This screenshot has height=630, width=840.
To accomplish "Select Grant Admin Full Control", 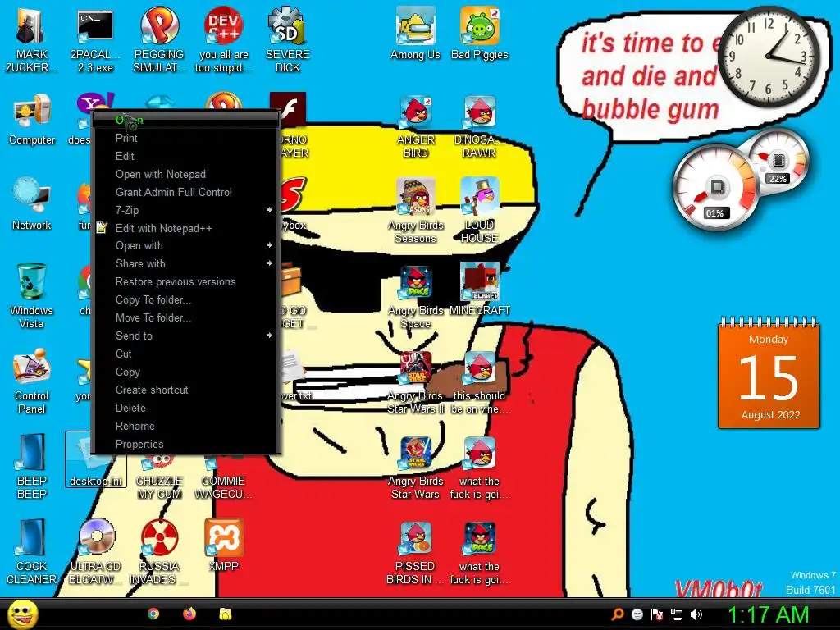I will 185,192.
